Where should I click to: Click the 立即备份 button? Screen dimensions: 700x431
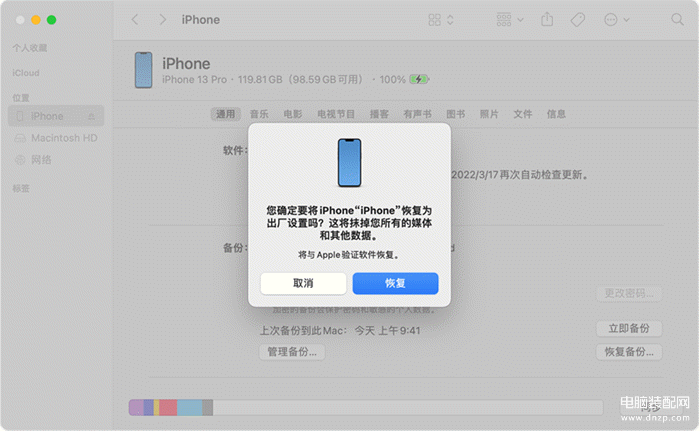629,329
